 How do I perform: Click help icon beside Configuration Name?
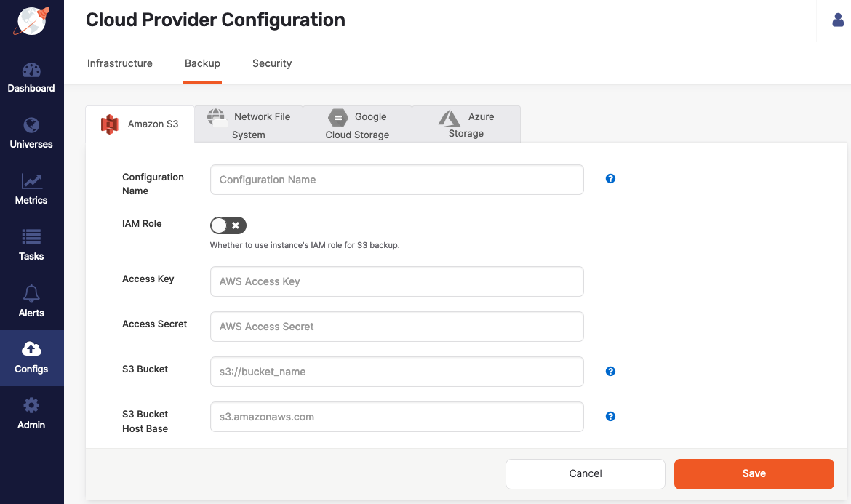pos(610,179)
